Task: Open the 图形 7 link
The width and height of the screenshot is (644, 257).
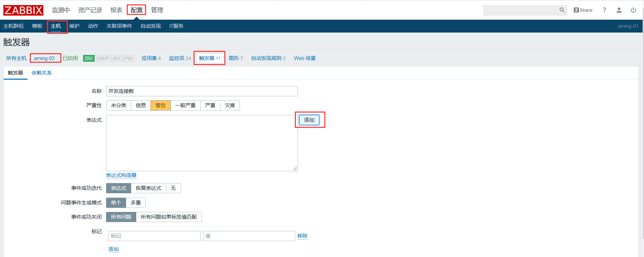Action: pos(236,58)
